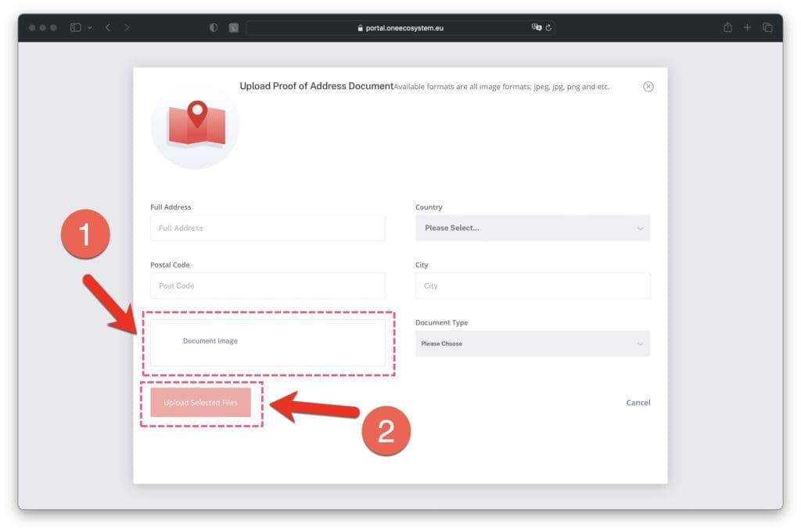Click into the City text field
This screenshot has width=801, height=532.
[x=532, y=286]
